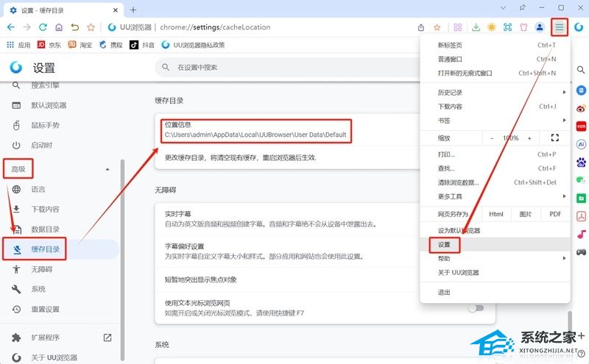Image resolution: width=589 pixels, height=364 pixels.
Task: Enter fullscreen via zoom row icon
Action: click(555, 138)
